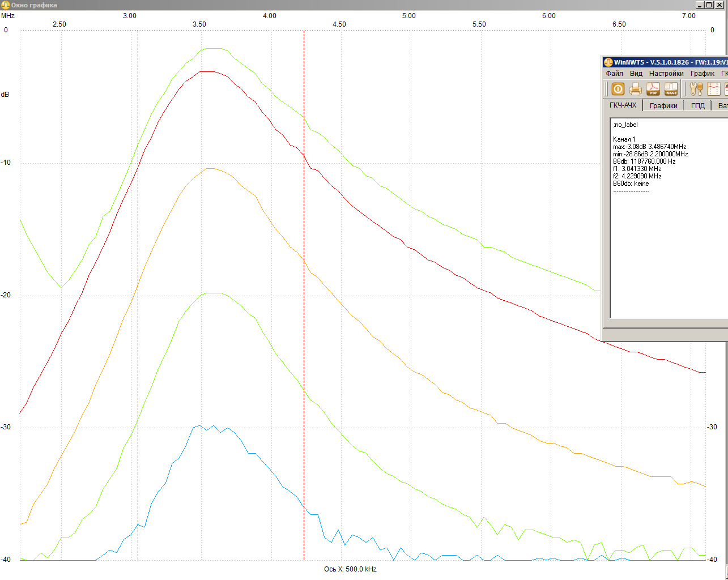Open settings via wrench and screwdriver icon
Image resolution: width=728 pixels, height=580 pixels.
(x=696, y=89)
